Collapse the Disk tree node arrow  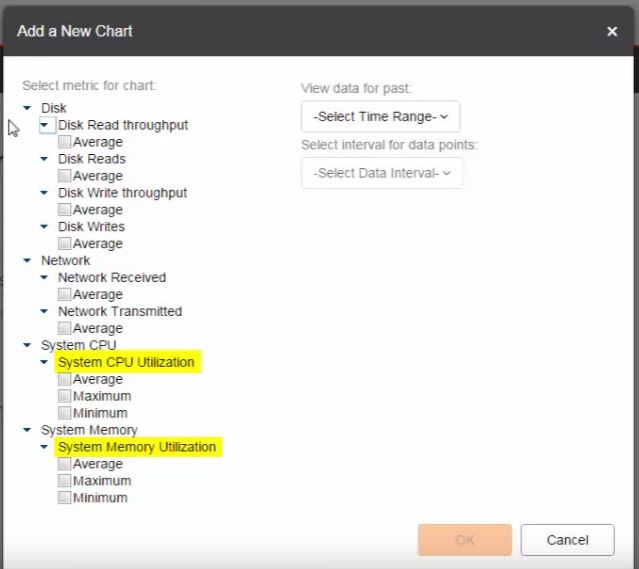click(x=27, y=108)
